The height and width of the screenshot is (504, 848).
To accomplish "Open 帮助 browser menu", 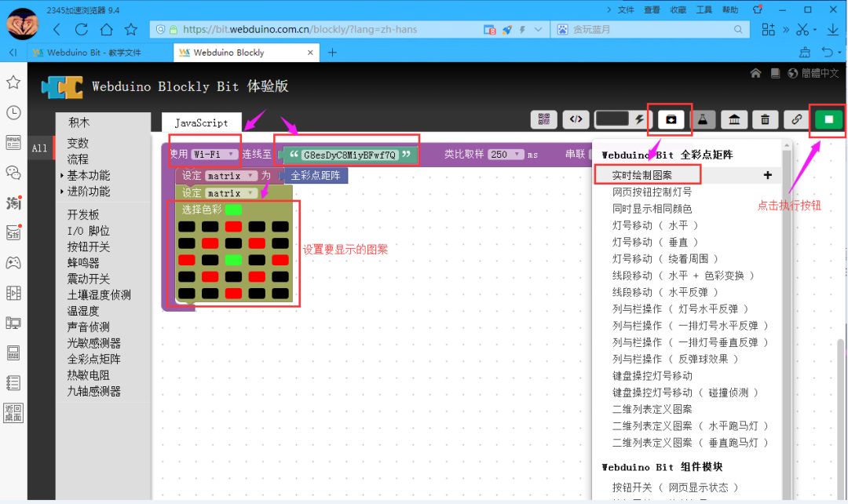I will click(x=730, y=9).
